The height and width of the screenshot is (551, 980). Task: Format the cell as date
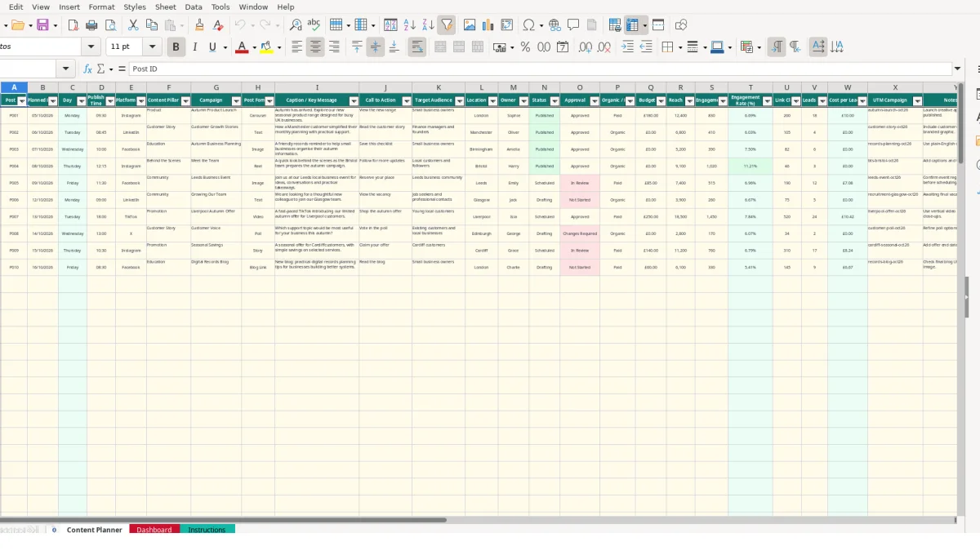pos(563,47)
